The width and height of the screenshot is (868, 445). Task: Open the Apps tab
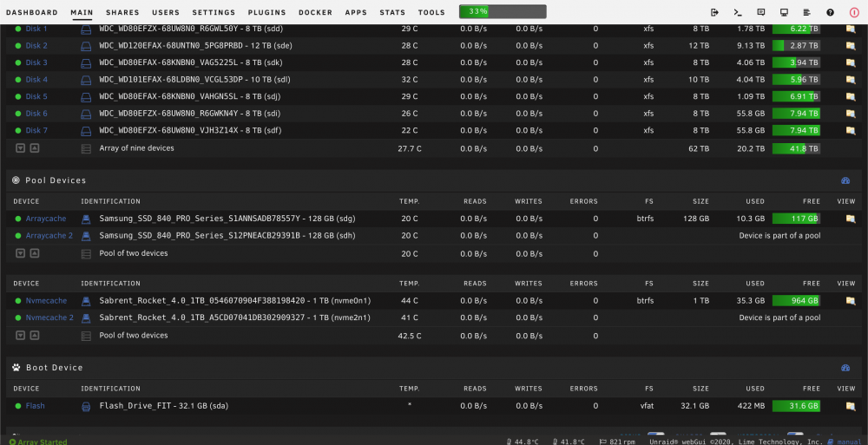(356, 12)
